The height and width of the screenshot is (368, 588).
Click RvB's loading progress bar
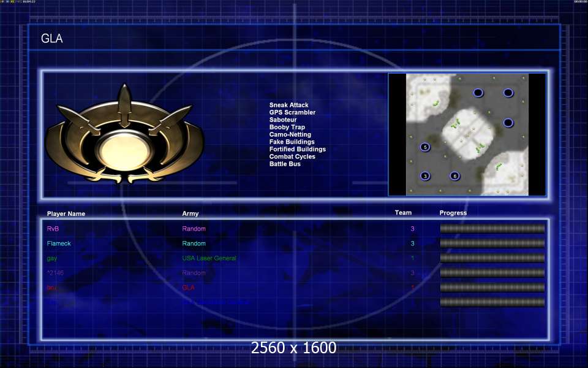tap(492, 228)
